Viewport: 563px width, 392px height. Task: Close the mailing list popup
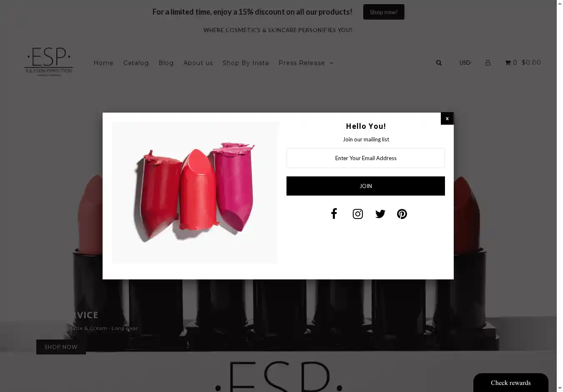[x=447, y=118]
